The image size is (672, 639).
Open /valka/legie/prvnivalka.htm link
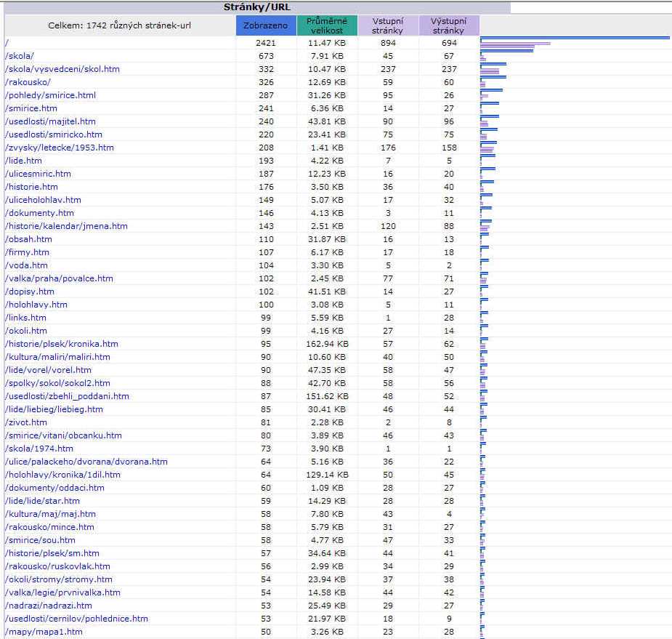[62, 592]
